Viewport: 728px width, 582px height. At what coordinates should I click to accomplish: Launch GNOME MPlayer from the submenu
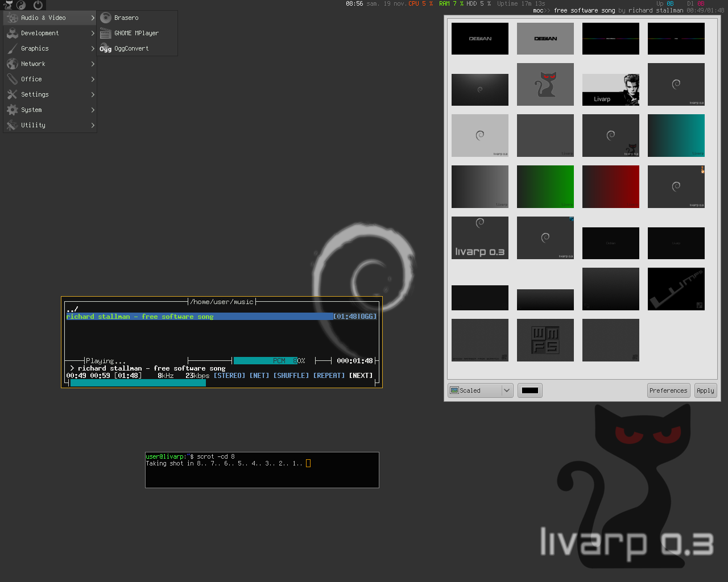coord(137,33)
